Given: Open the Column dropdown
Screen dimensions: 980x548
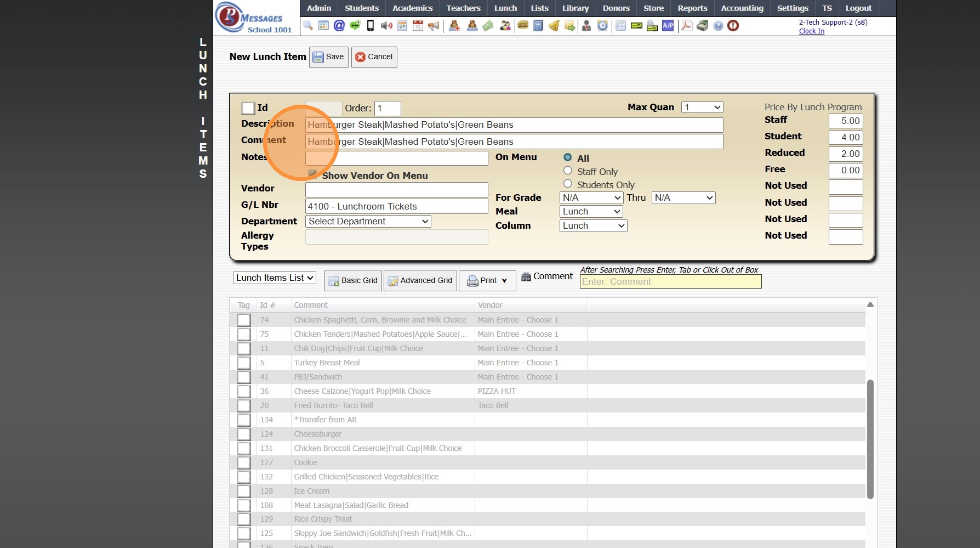Looking at the screenshot, I should point(594,225).
